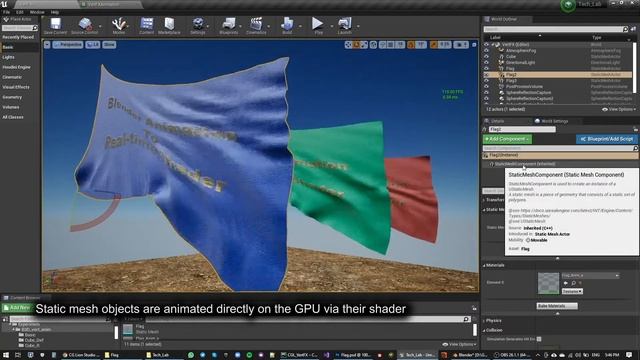Click the Build toolbar icon
Screen dimensions: 640x360
tap(287, 26)
